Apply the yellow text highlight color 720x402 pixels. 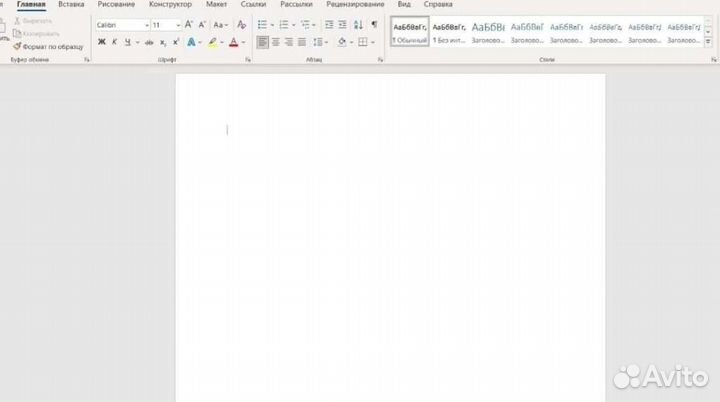click(x=212, y=42)
